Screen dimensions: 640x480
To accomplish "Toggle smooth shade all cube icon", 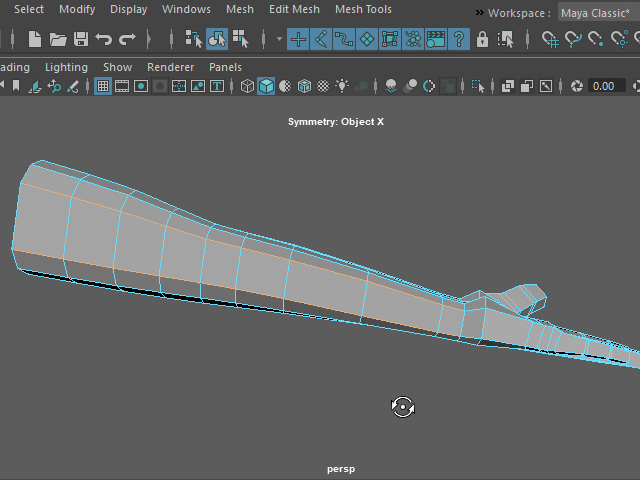I will click(x=266, y=86).
